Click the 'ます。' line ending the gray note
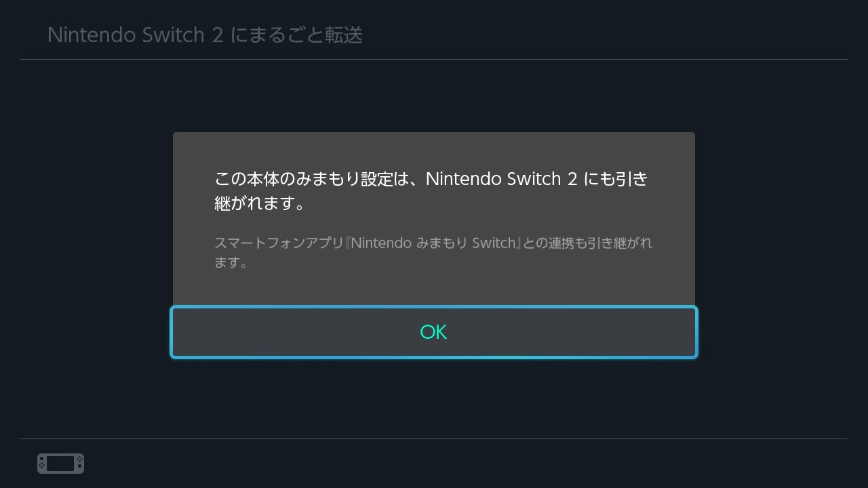868x488 pixels. 231,262
